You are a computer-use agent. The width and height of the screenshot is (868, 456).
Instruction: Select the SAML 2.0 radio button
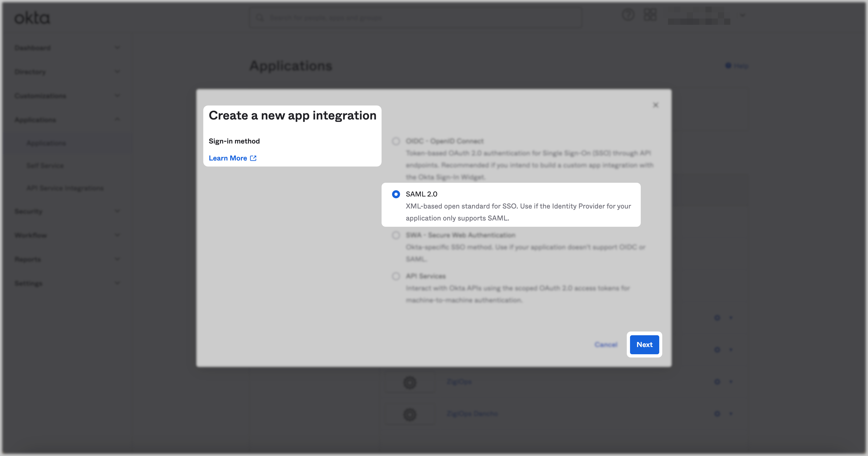[396, 194]
